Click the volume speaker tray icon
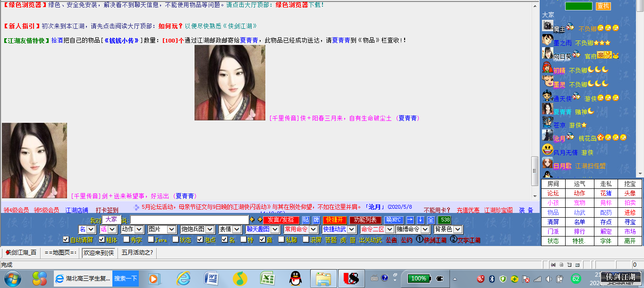The width and height of the screenshot is (644, 288). pos(549,279)
